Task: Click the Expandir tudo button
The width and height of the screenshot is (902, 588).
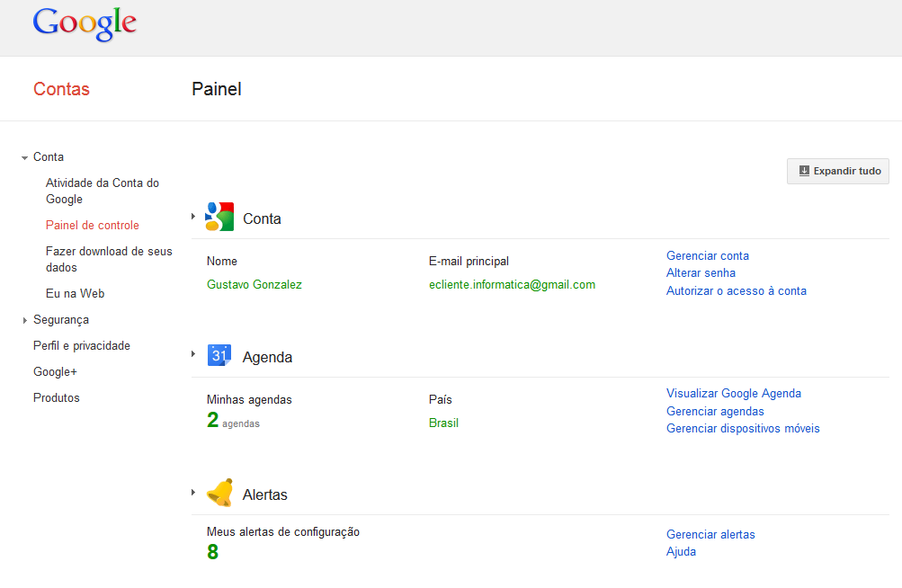Action: 837,171
